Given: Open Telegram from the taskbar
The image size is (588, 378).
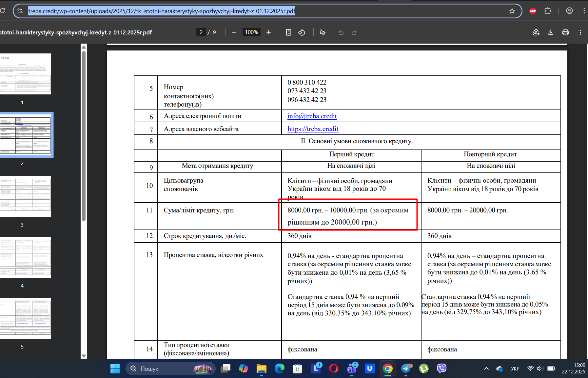Looking at the screenshot, I should 406,368.
